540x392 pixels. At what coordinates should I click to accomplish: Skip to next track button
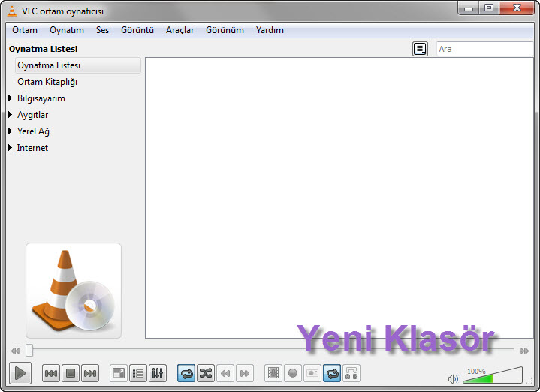pos(90,373)
